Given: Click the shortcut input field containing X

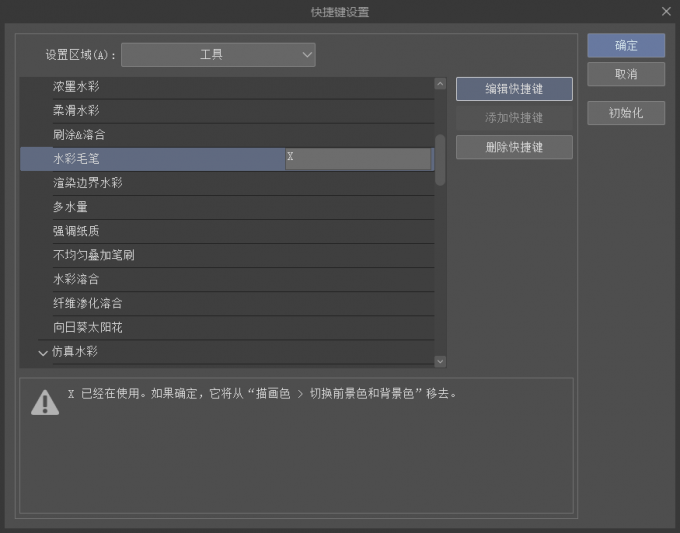Looking at the screenshot, I should (x=358, y=159).
